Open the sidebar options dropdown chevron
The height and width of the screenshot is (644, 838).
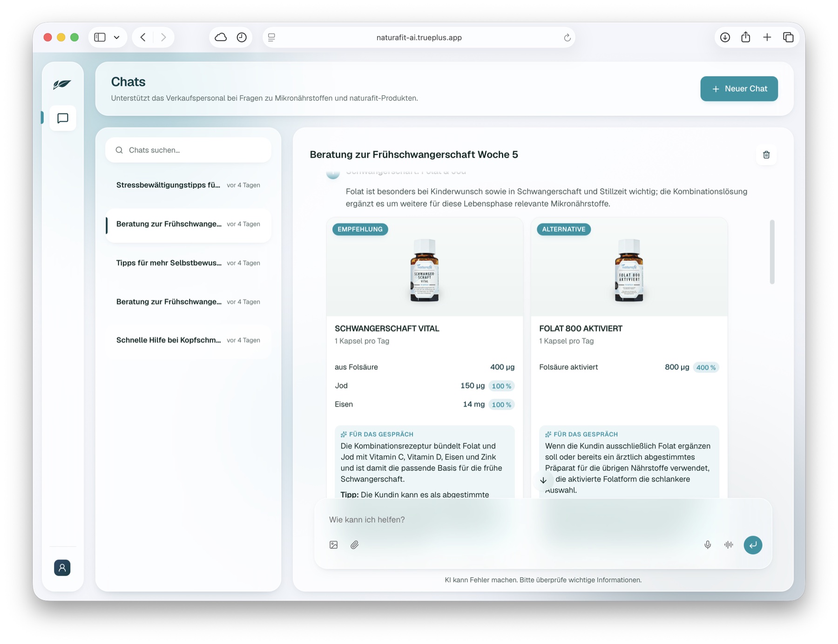(117, 37)
